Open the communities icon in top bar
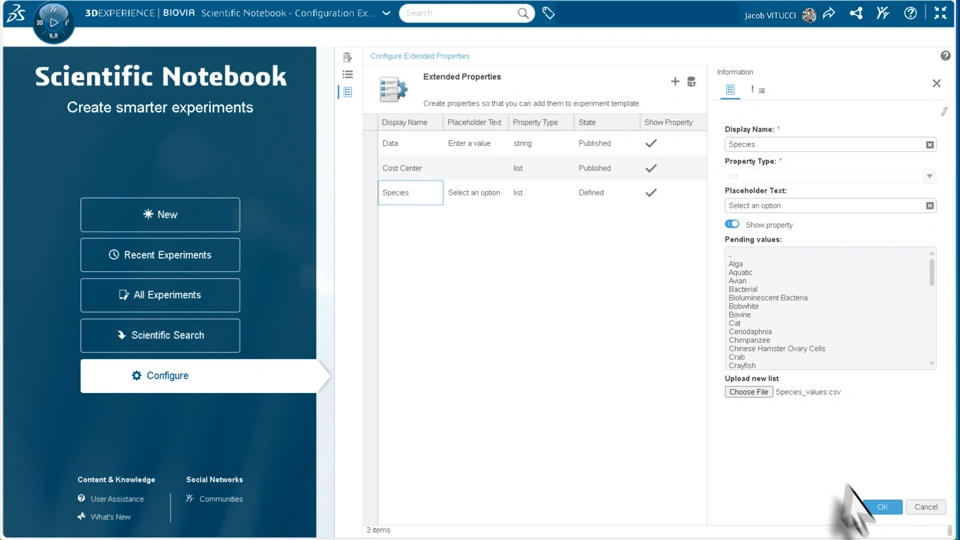This screenshot has width=960, height=540. tap(882, 13)
